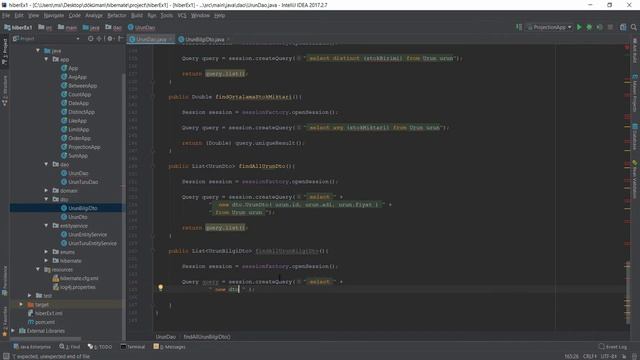640x360 pixels.
Task: Open Search Everywhere magnifier icon
Action: click(633, 27)
